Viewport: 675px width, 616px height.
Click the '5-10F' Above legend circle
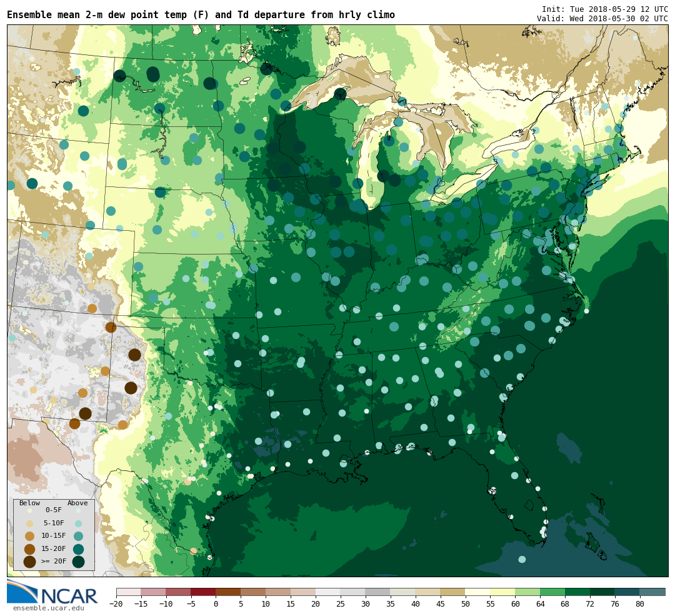(78, 523)
